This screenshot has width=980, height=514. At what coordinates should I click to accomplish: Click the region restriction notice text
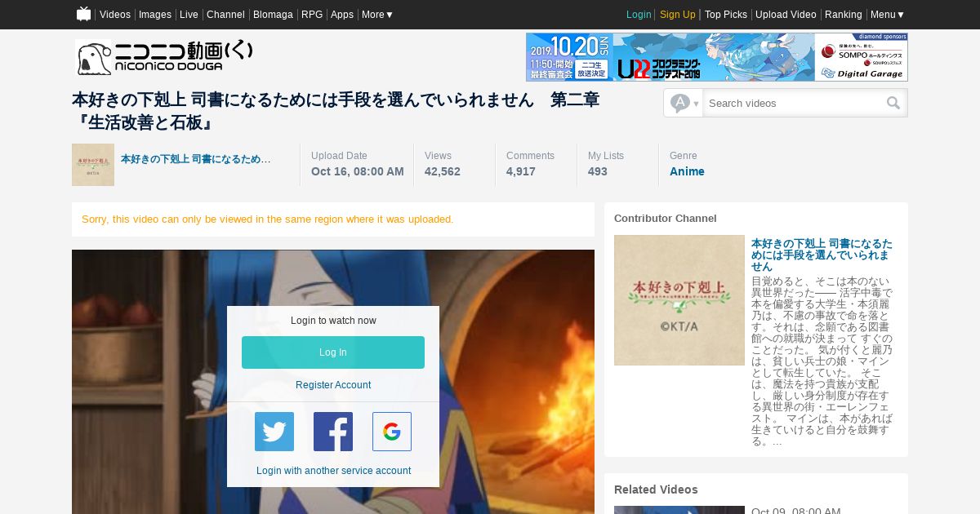coord(268,219)
